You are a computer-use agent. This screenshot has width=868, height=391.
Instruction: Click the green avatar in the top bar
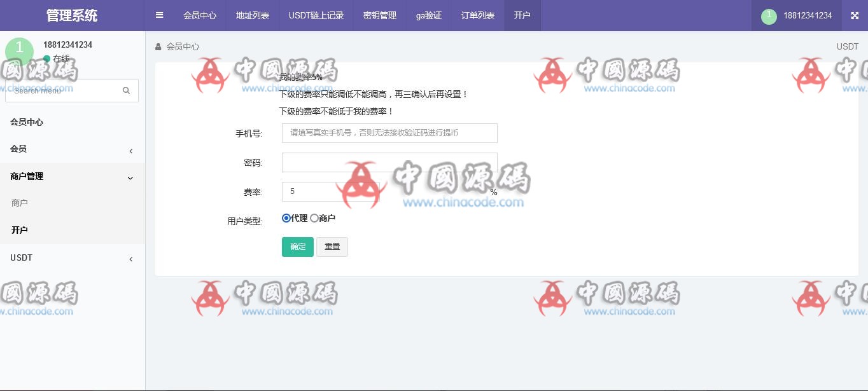tap(769, 16)
